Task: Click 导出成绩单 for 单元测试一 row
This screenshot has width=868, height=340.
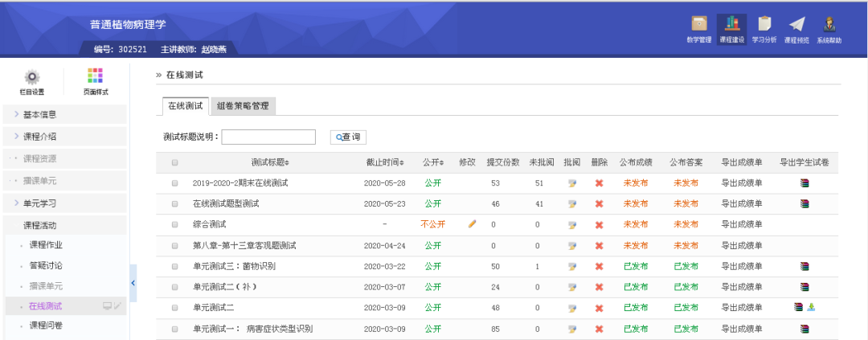Action: pos(741,329)
